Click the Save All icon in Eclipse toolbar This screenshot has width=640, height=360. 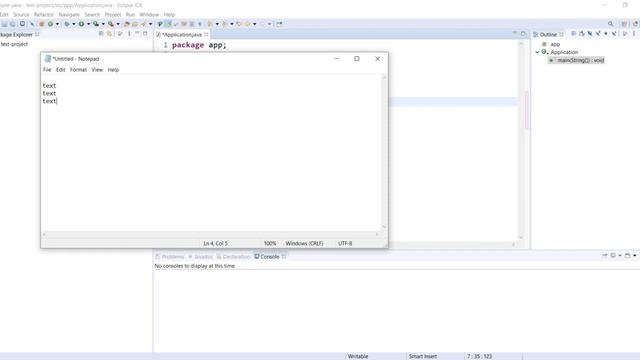point(13,24)
